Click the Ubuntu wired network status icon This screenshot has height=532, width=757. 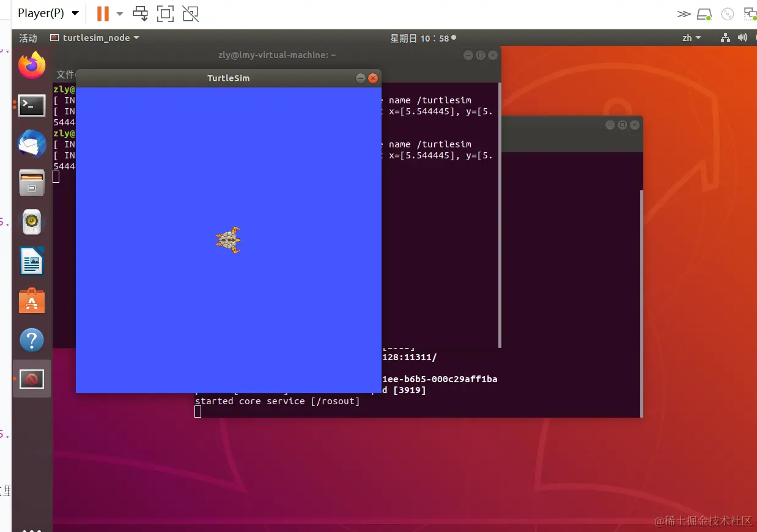tap(725, 38)
